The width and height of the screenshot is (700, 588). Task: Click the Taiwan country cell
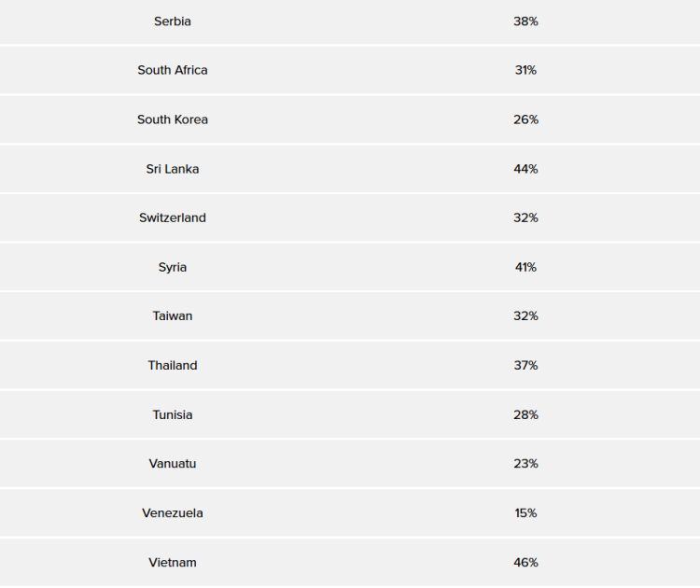[x=173, y=315]
